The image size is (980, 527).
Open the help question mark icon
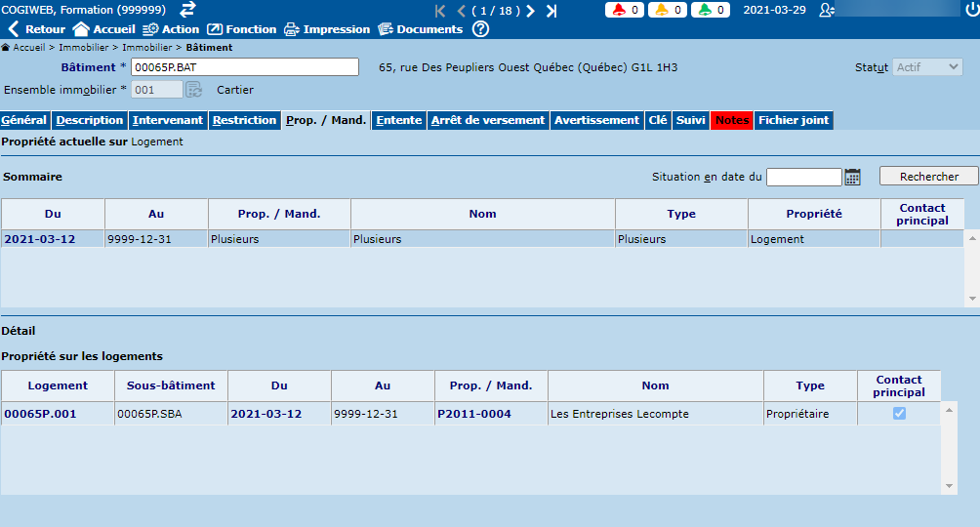pyautogui.click(x=480, y=29)
